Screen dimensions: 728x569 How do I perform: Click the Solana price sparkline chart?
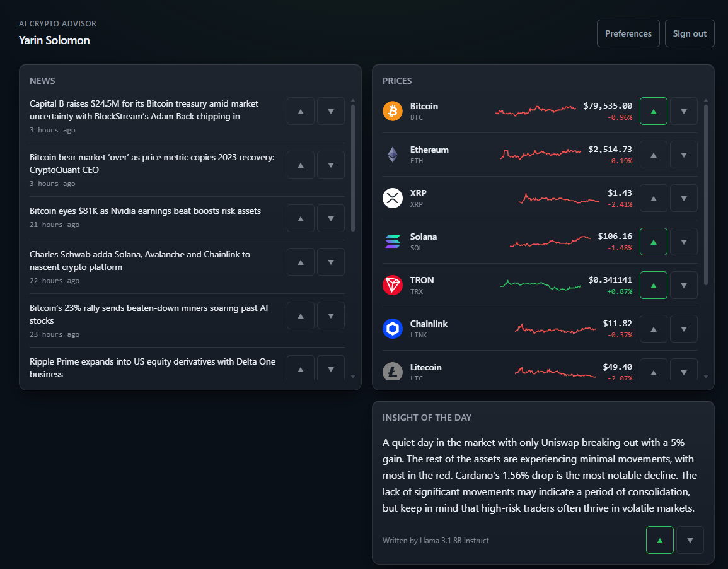[x=550, y=242]
